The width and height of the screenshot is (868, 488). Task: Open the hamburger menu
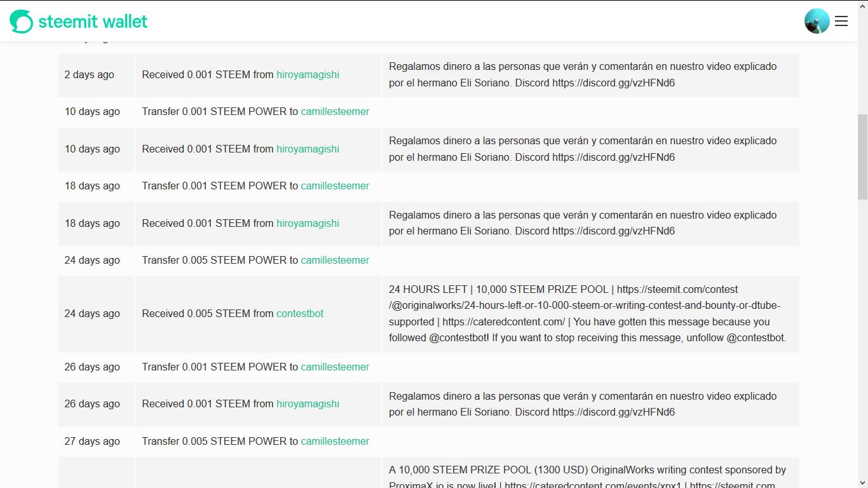(841, 21)
